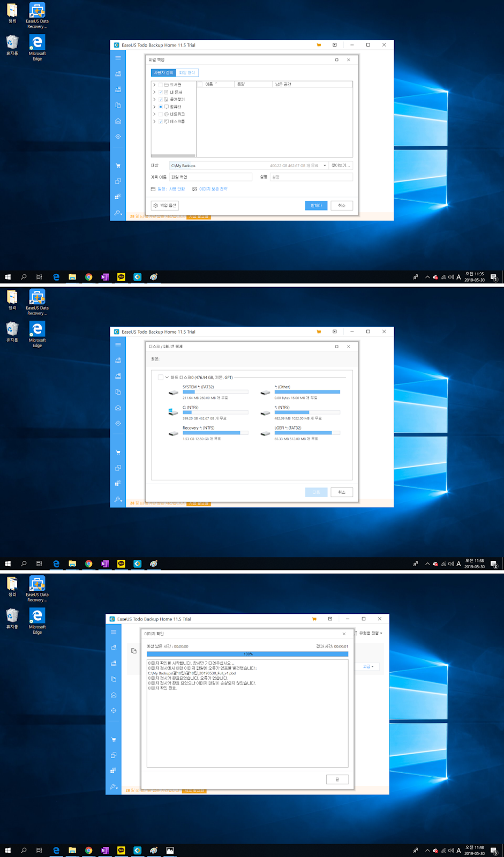Open the 유형별 정렬 sort dropdown
The width and height of the screenshot is (504, 857).
(368, 633)
